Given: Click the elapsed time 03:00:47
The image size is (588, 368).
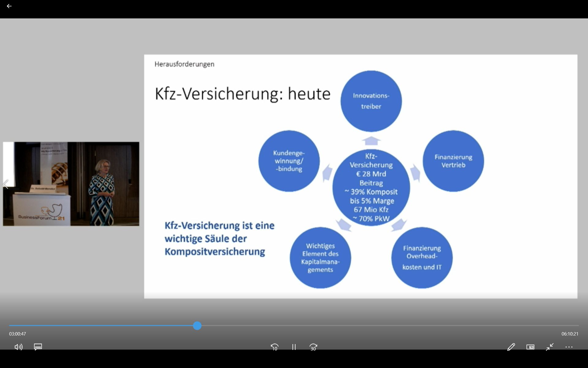Looking at the screenshot, I should click(17, 334).
